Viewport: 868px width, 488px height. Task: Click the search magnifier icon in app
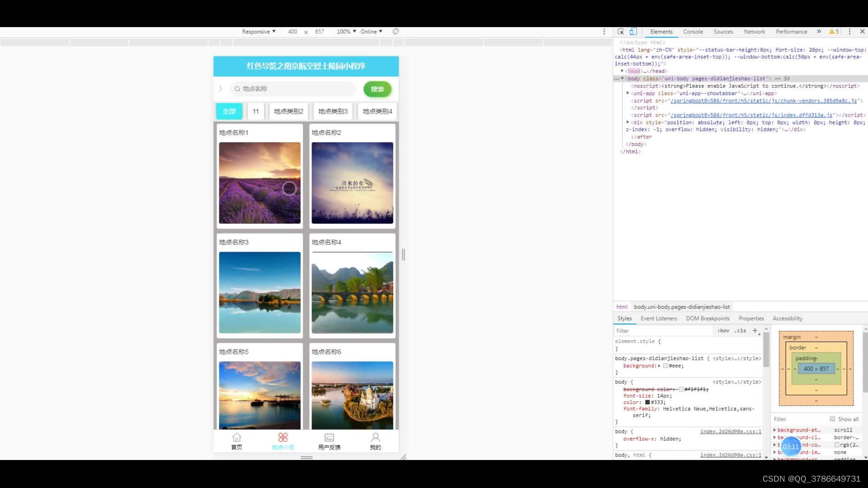tap(237, 89)
